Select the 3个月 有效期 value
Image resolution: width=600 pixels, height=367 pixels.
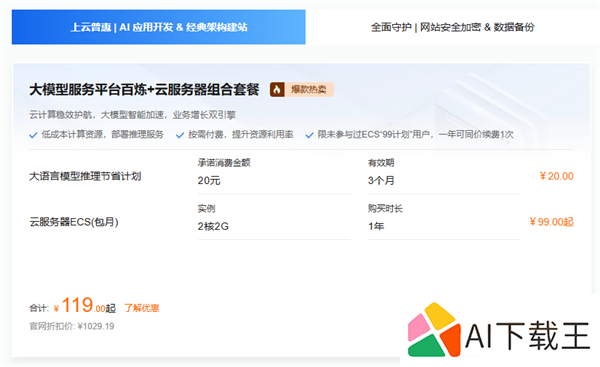pyautogui.click(x=381, y=181)
